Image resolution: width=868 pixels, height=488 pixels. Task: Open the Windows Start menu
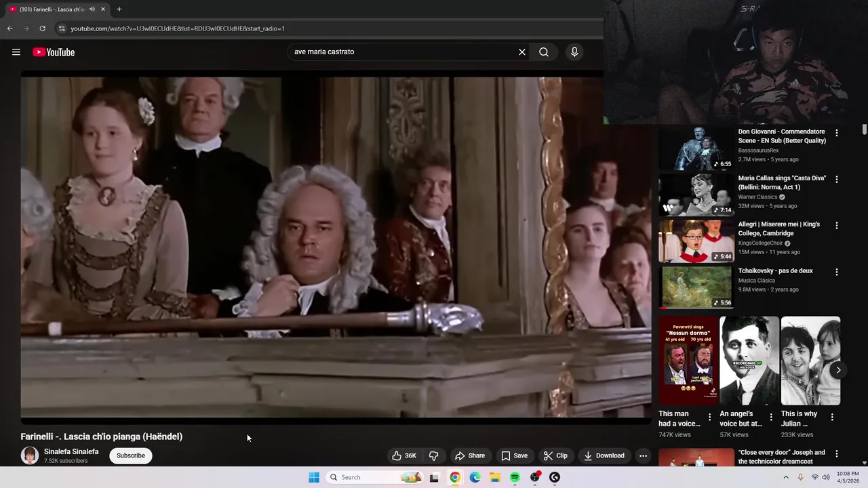click(314, 477)
